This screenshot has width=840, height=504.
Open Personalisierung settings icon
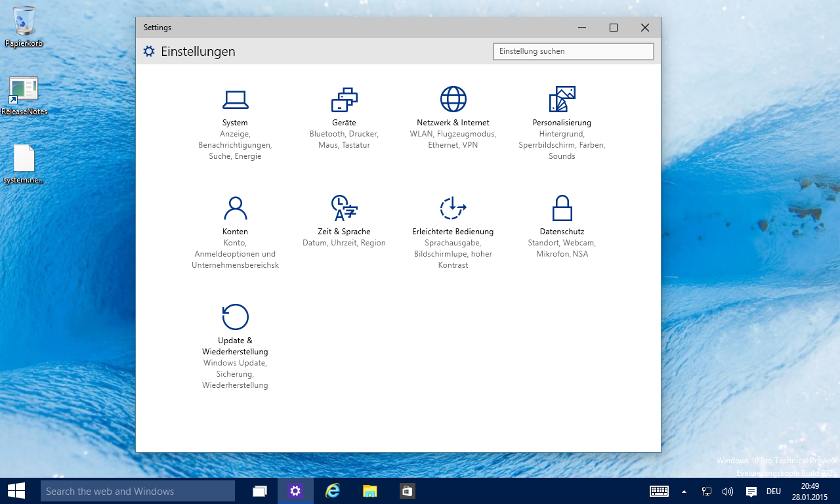coord(562,100)
